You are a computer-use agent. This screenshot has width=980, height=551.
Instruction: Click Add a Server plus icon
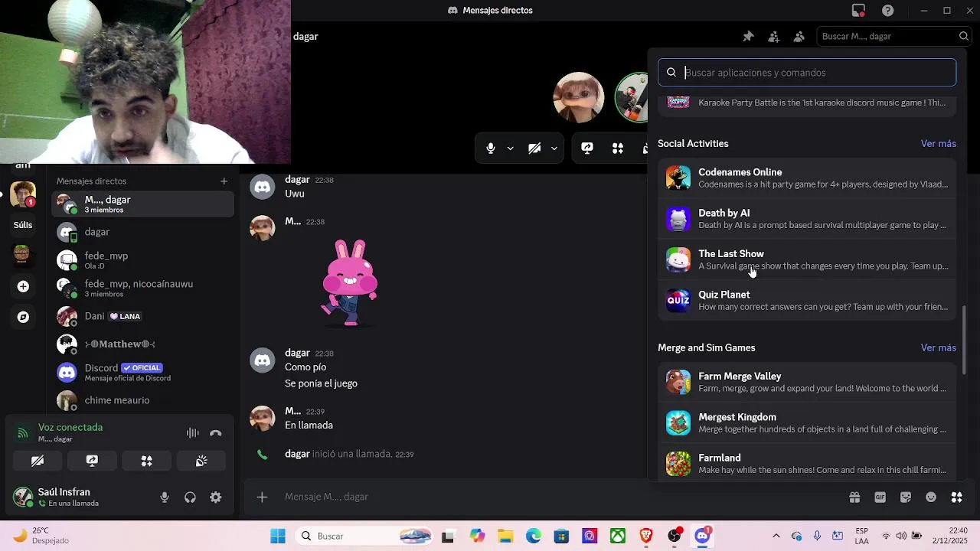tap(23, 286)
